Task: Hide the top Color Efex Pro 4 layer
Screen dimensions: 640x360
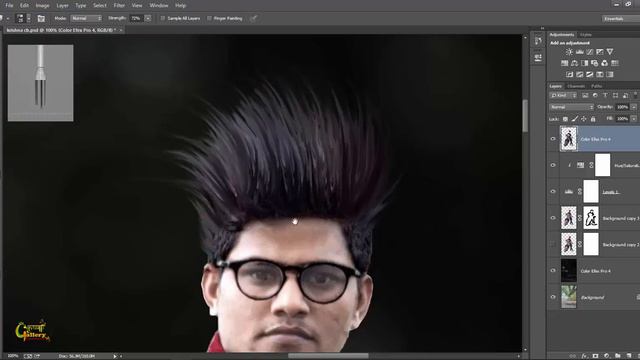Action: click(x=553, y=139)
